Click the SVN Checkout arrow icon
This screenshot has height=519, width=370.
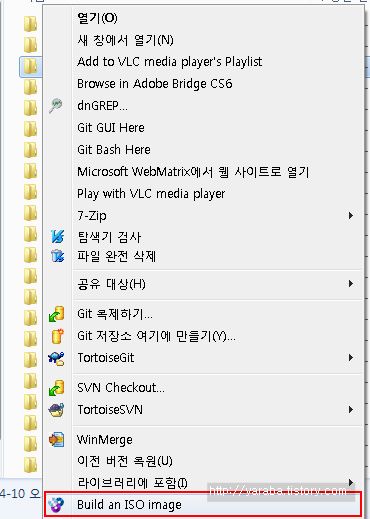(x=56, y=388)
